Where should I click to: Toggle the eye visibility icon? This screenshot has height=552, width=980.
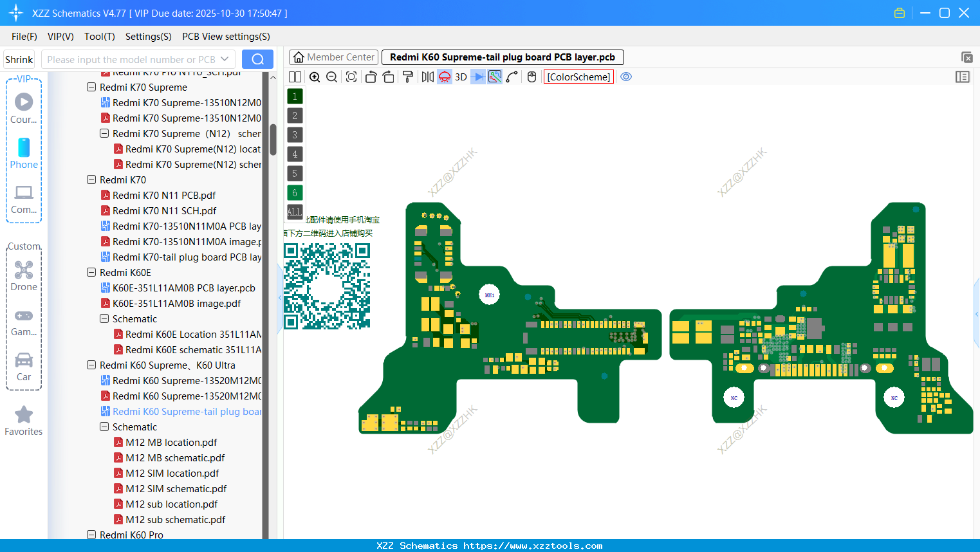coord(626,77)
